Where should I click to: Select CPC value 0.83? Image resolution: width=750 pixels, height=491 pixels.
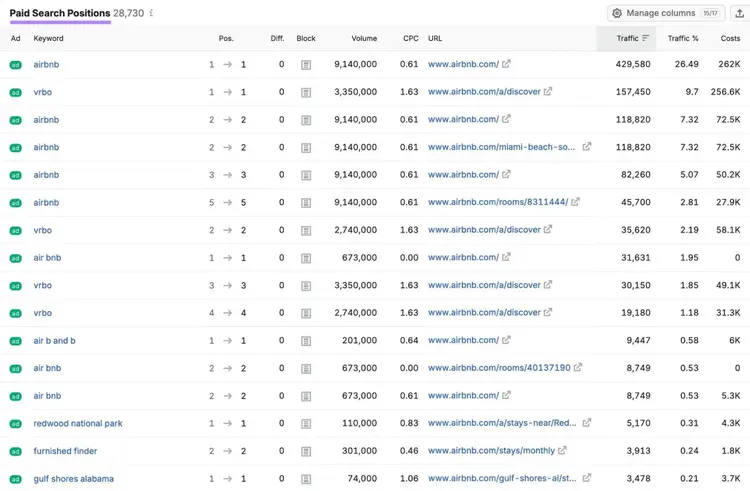point(409,423)
